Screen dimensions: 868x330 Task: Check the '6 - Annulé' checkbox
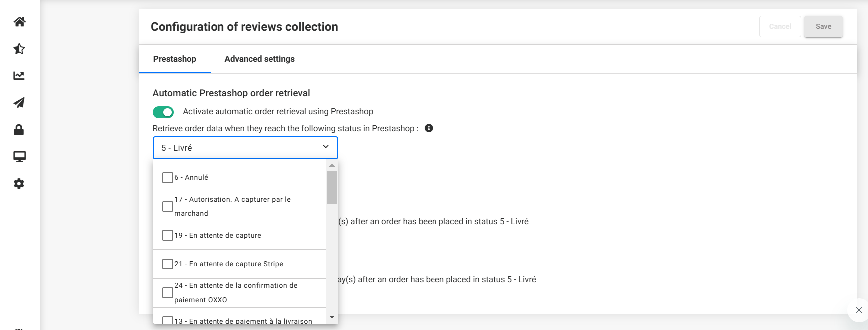coord(168,178)
